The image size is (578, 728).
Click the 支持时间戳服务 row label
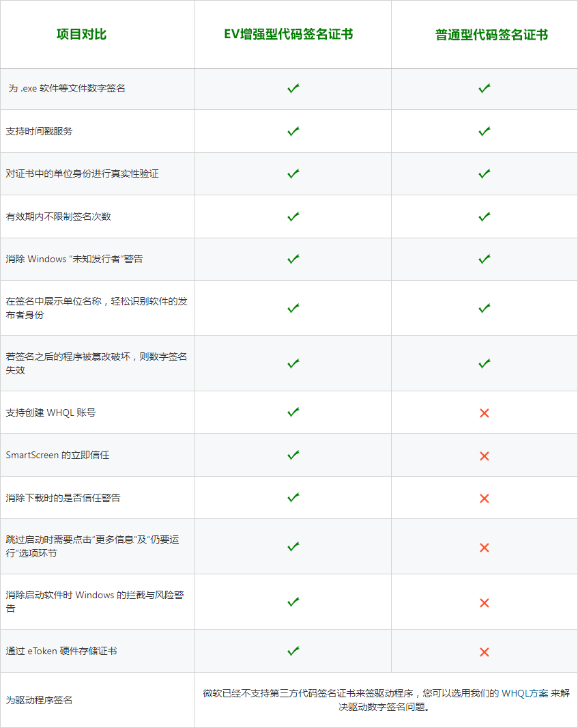tap(39, 131)
